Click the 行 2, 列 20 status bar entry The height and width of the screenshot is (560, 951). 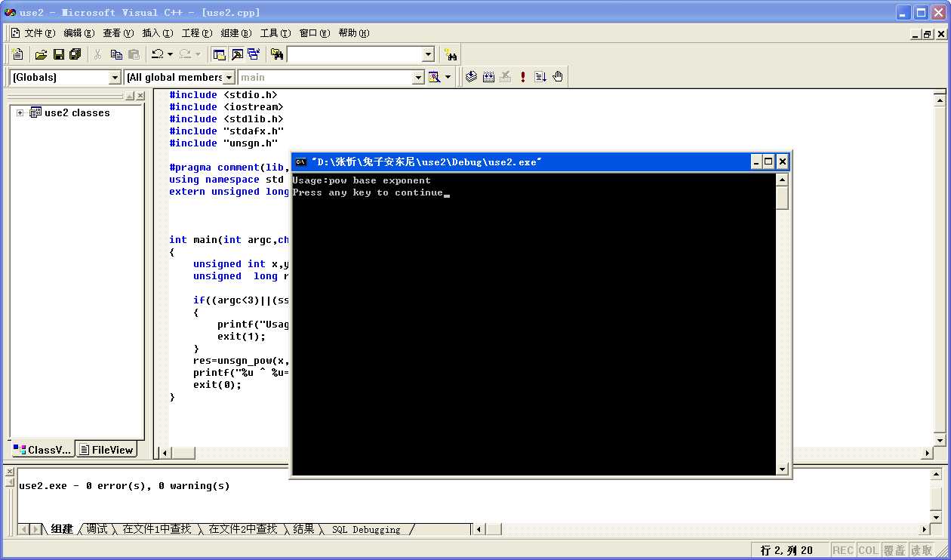pyautogui.click(x=787, y=550)
